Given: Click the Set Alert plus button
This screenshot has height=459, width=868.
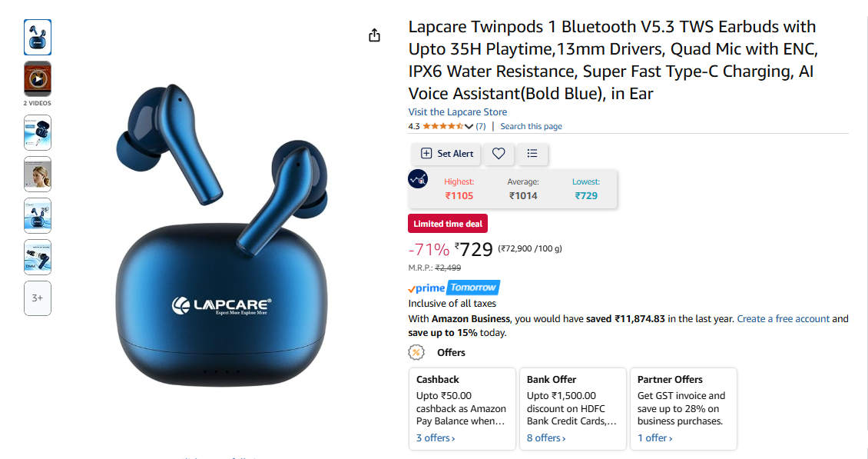Looking at the screenshot, I should pos(447,154).
